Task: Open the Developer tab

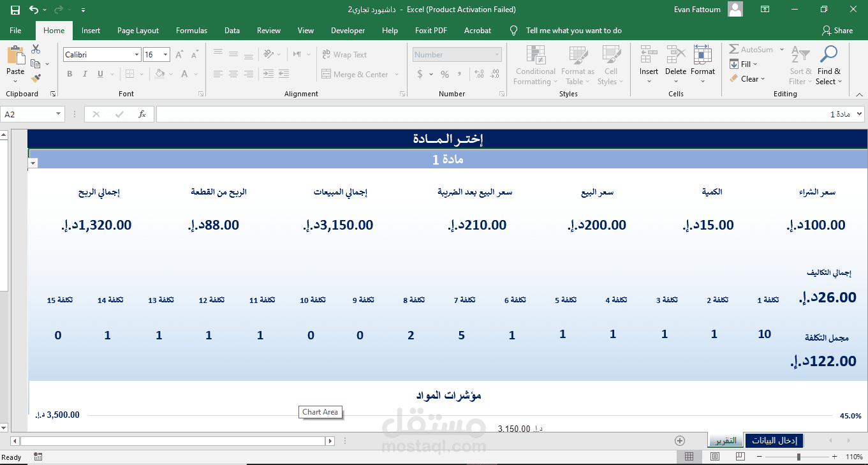Action: (348, 31)
